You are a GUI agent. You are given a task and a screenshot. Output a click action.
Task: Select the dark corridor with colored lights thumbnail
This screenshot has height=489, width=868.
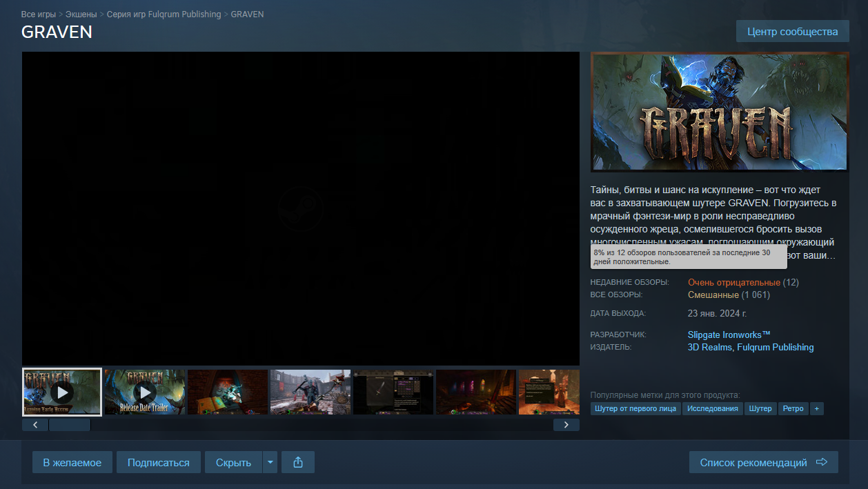coord(476,392)
